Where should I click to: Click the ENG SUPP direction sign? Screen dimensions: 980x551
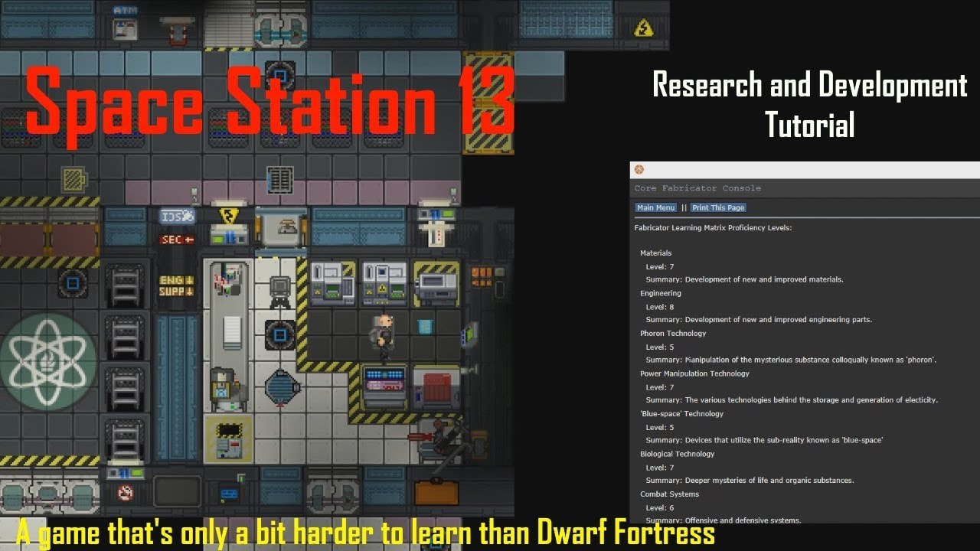tap(176, 286)
